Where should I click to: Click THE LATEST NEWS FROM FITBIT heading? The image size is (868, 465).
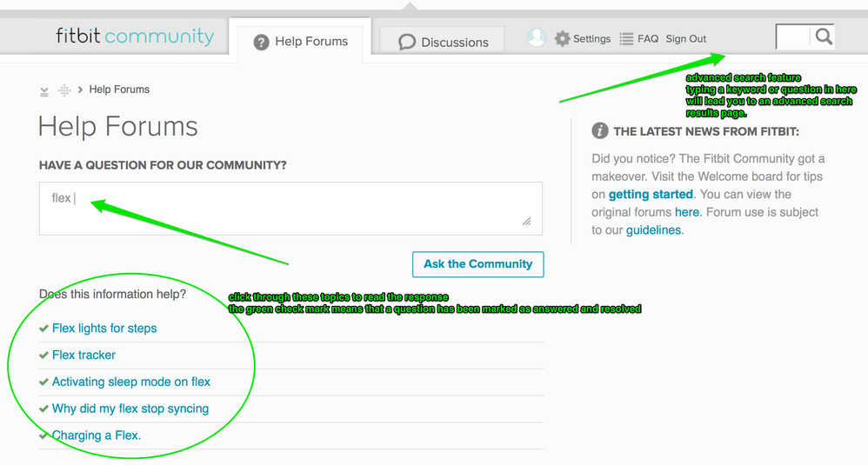click(x=706, y=131)
